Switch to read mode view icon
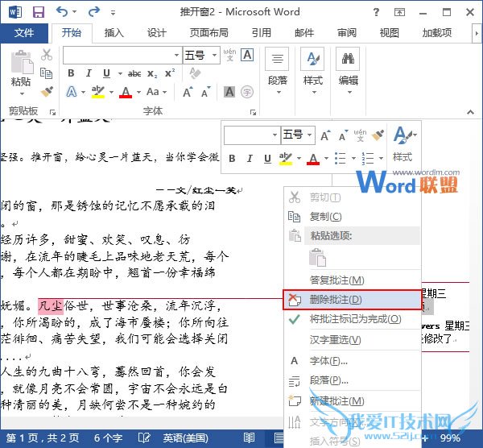483x448 pixels. (x=249, y=438)
